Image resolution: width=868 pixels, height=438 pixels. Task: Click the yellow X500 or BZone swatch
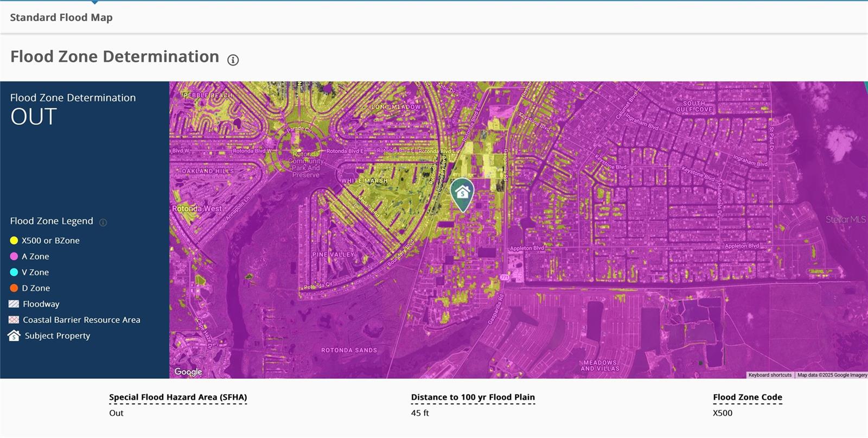[x=14, y=240]
